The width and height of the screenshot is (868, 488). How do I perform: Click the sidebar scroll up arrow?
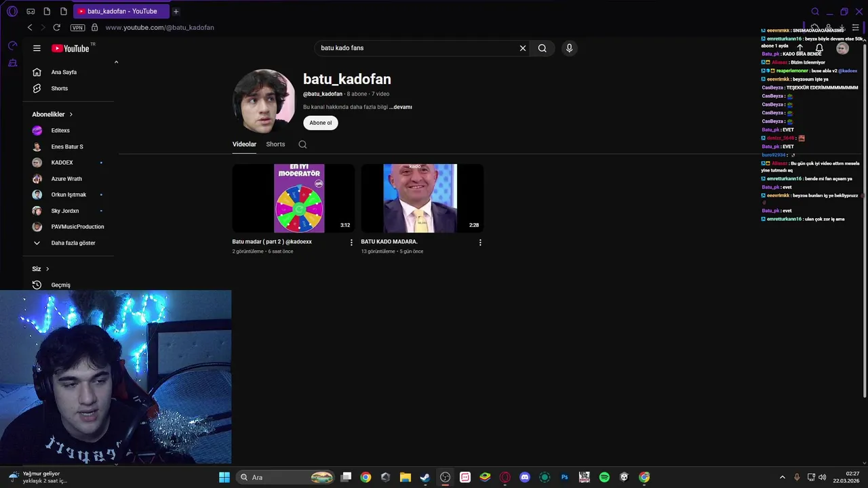tap(116, 62)
